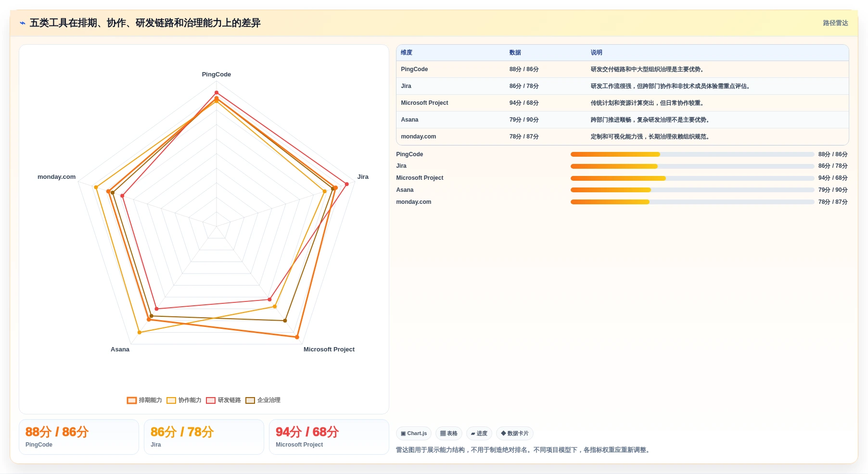
Task: Open the Jira 86分 / 78分 data card
Action: coord(204,437)
